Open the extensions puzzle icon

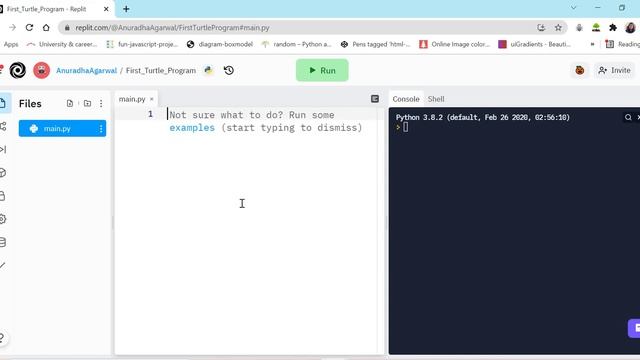tap(613, 27)
